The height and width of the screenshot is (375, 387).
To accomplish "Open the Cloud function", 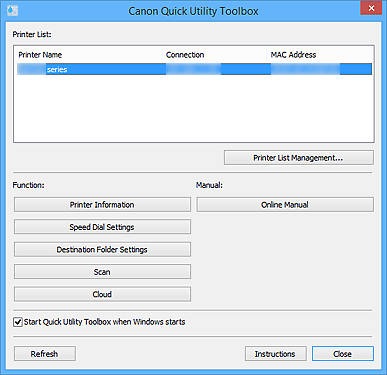I will pos(102,294).
